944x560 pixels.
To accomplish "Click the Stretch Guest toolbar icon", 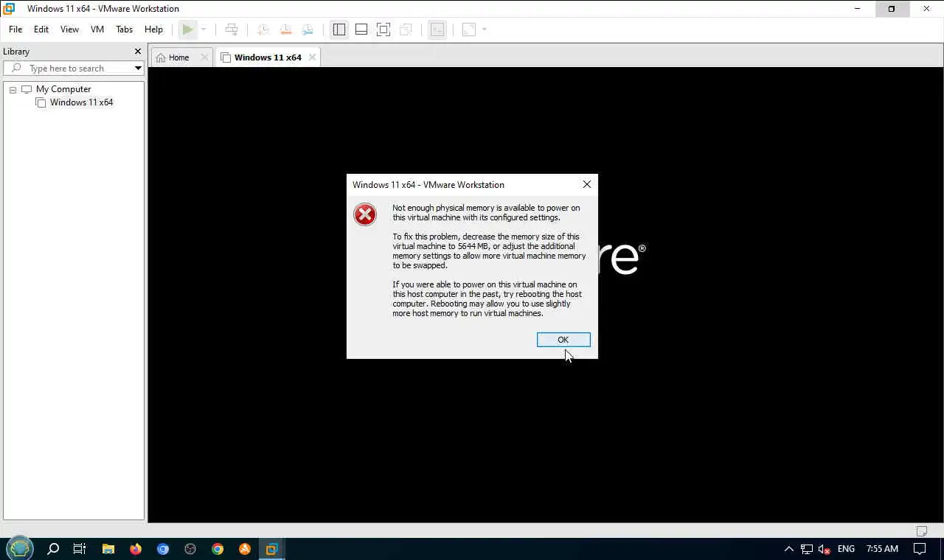I will point(469,29).
